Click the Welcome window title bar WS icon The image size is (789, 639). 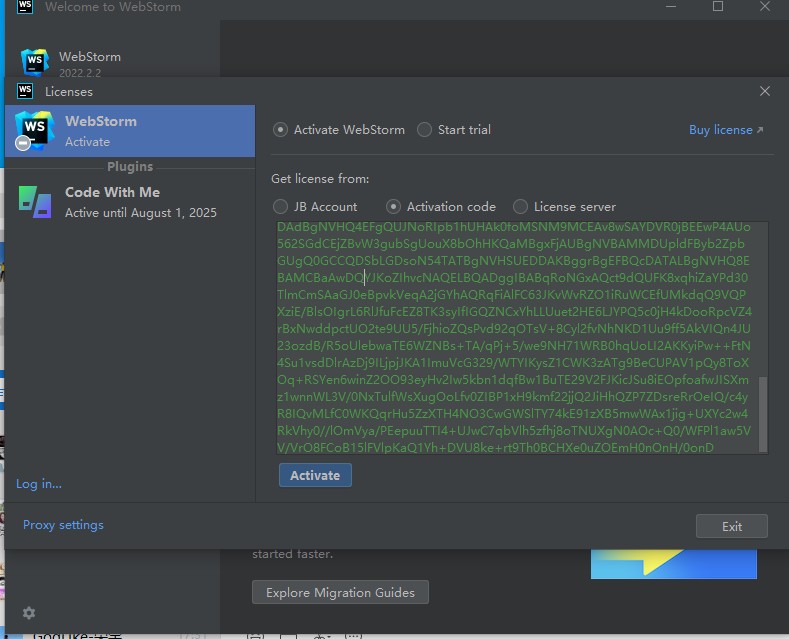click(25, 7)
